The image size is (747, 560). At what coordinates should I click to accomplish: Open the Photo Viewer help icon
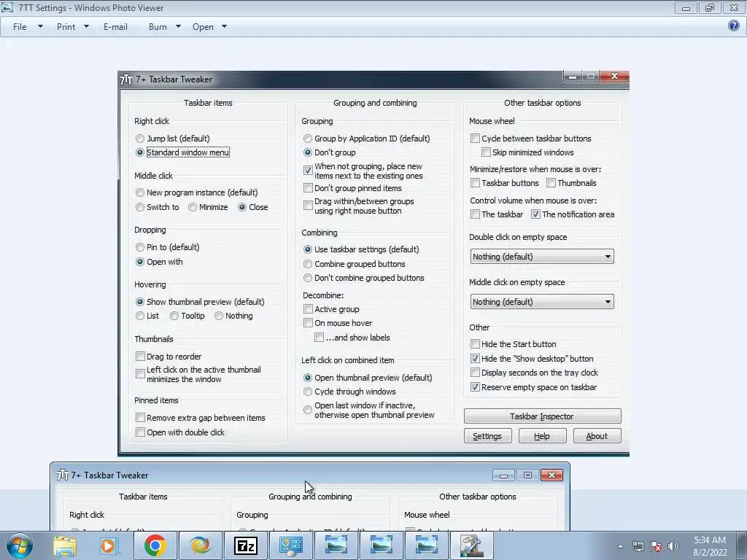(734, 26)
